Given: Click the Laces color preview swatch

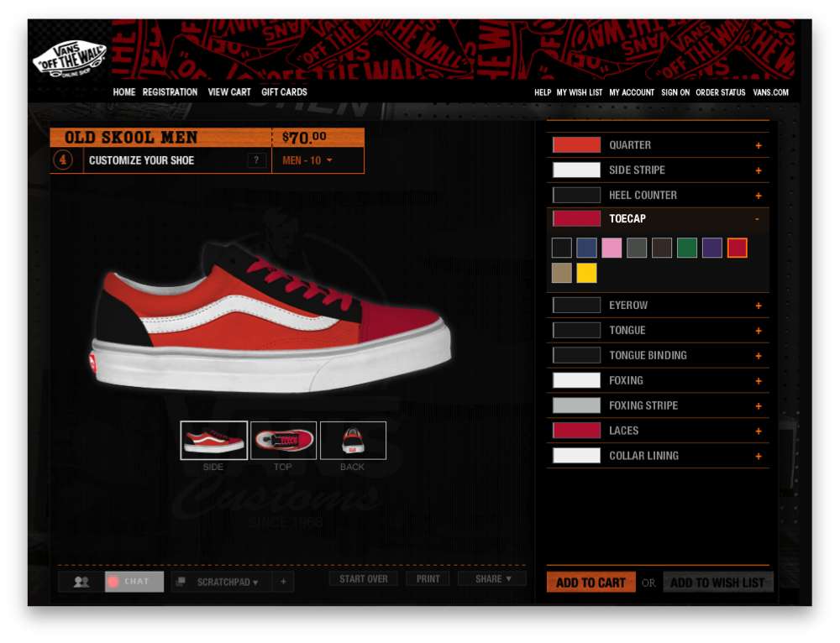Looking at the screenshot, I should (x=576, y=431).
